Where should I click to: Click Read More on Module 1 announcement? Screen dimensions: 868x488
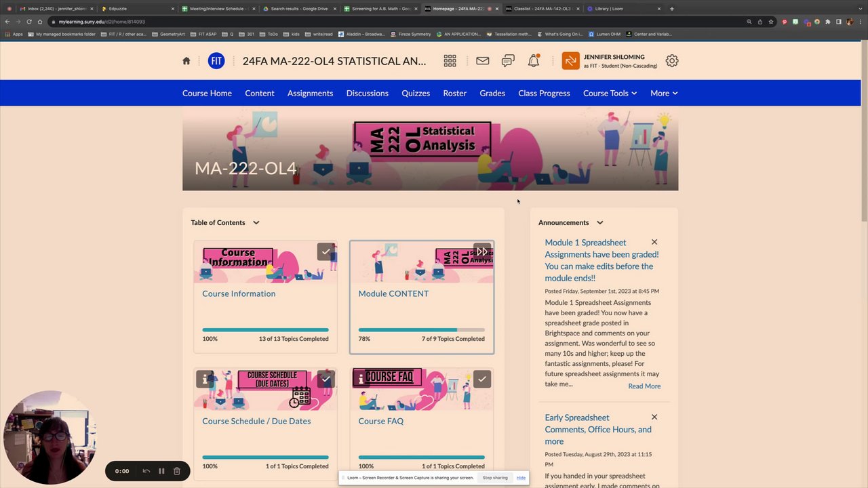pos(644,386)
